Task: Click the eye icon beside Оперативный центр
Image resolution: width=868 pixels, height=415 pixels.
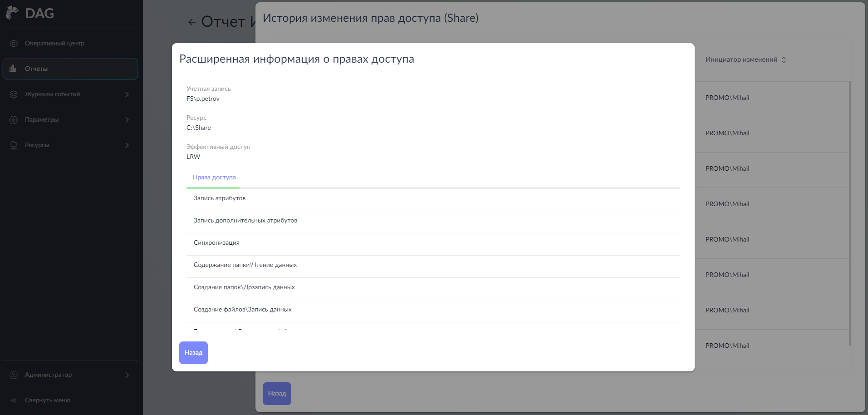Action: click(x=14, y=44)
